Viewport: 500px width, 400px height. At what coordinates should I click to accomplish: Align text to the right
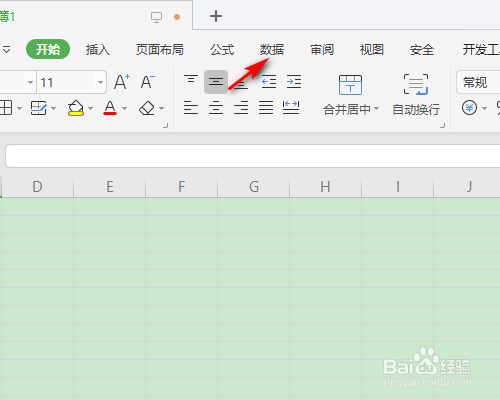[241, 108]
